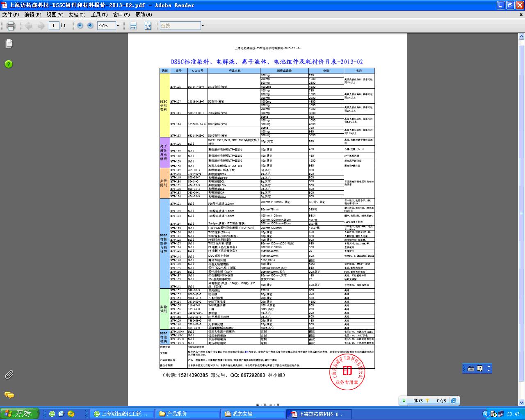
Task: Open the 75% zoom level dropdown
Action: click(118, 25)
